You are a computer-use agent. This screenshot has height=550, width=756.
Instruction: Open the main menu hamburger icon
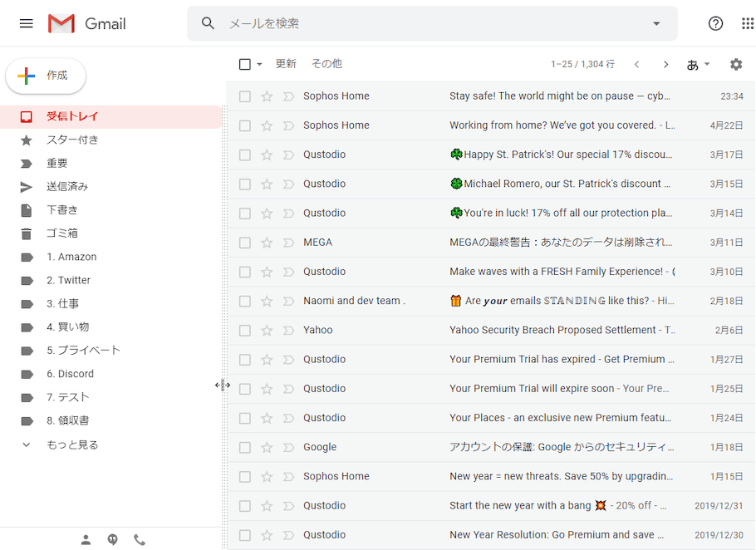26,23
